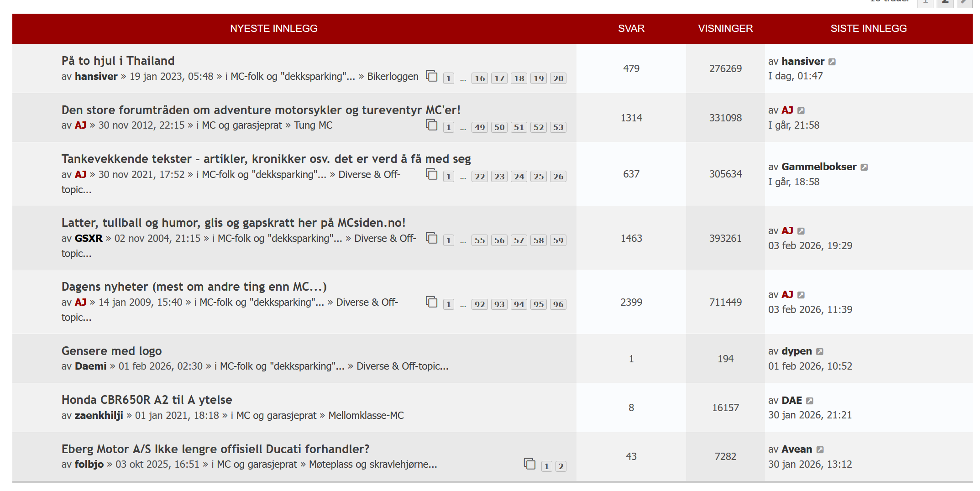Open page 2 of Eberg Motor thread
The image size is (980, 491).
561,466
